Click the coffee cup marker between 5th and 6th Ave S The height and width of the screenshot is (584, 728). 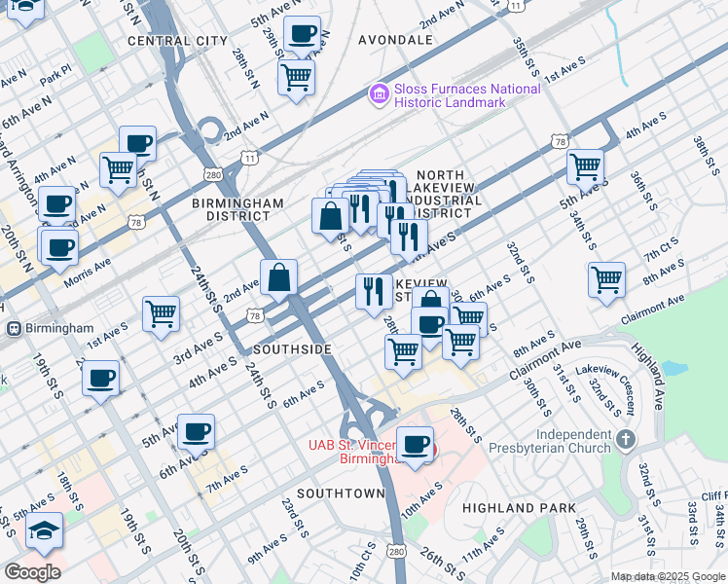pos(196,433)
